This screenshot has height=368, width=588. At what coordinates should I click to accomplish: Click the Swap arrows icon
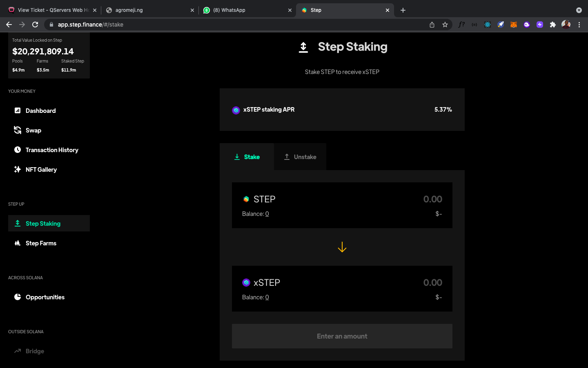pyautogui.click(x=18, y=130)
